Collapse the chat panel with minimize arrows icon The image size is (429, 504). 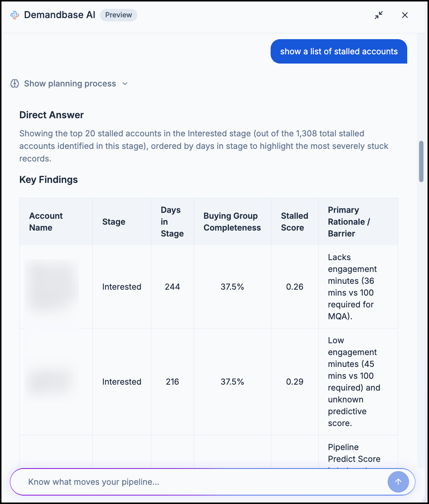tap(379, 15)
